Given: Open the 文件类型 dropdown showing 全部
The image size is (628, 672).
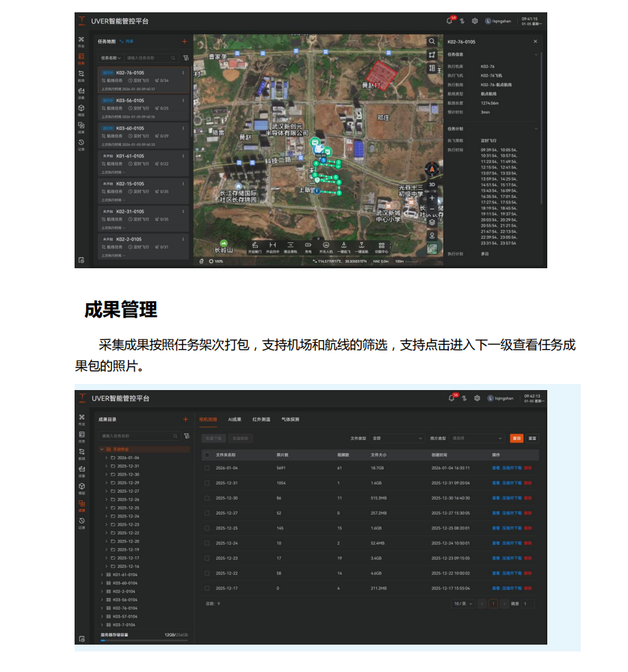Looking at the screenshot, I should point(397,438).
